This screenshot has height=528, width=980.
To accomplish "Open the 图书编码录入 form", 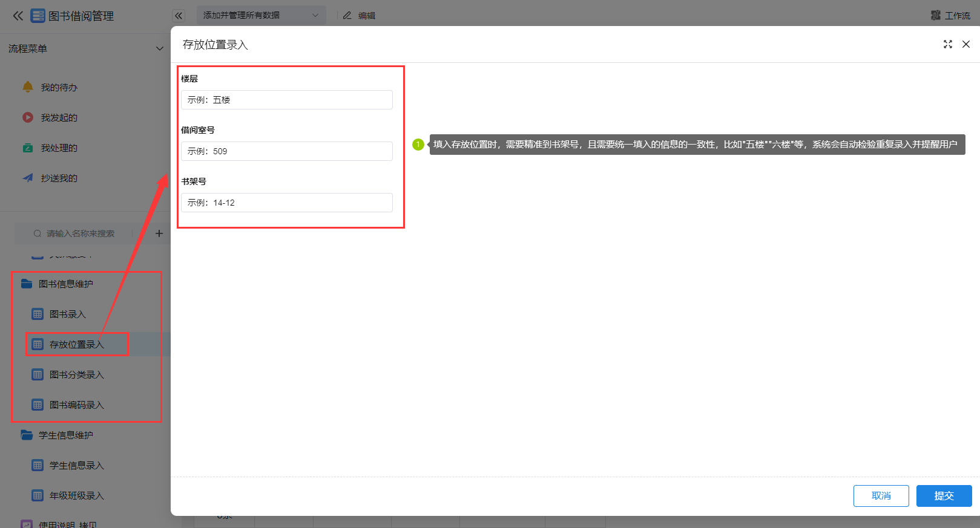I will coord(77,405).
